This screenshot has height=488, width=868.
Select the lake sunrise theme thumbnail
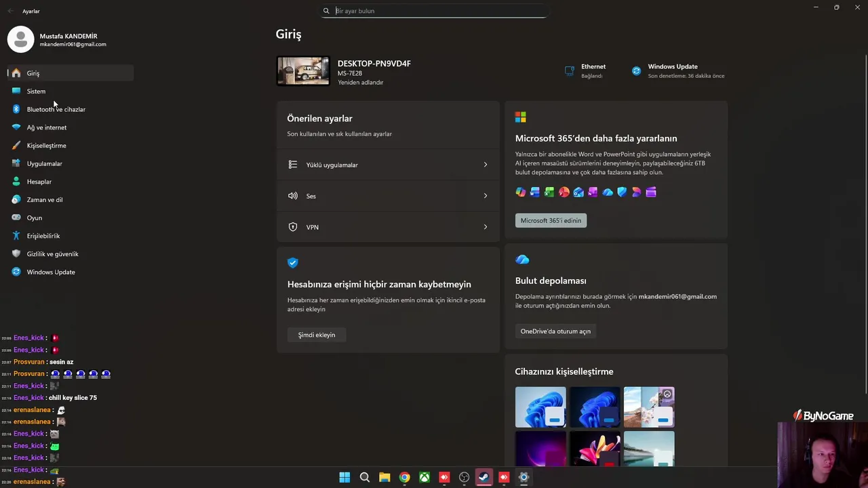pyautogui.click(x=649, y=449)
